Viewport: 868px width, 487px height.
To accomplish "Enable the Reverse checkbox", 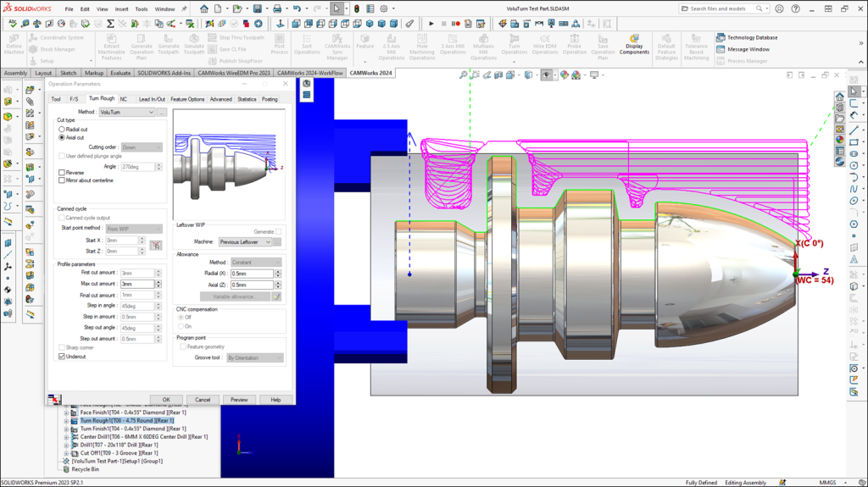I will click(x=62, y=173).
